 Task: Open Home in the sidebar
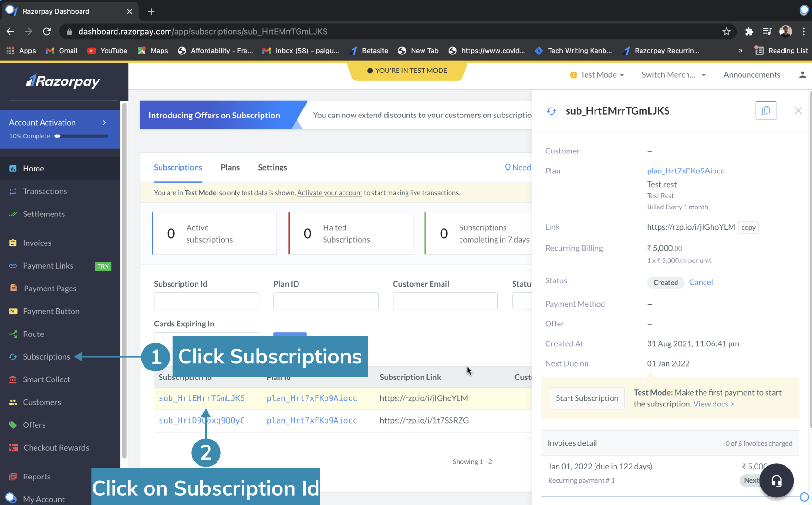[x=33, y=169]
